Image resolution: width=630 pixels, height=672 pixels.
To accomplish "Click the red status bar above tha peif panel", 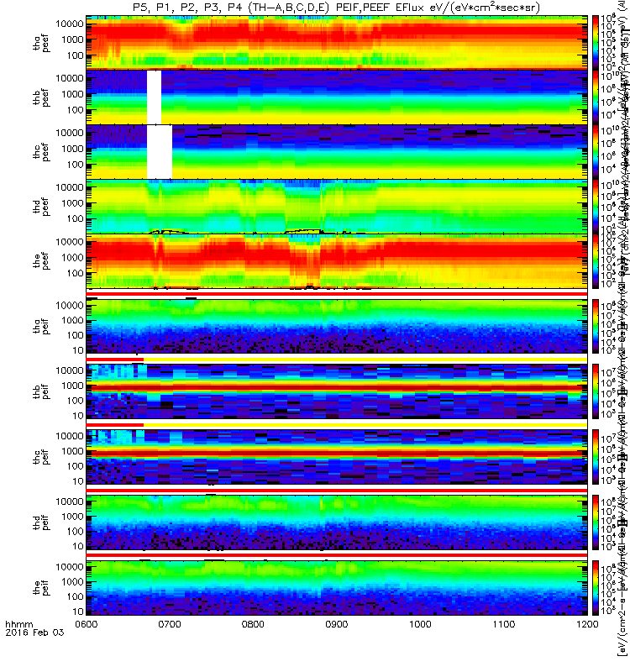I will click(x=337, y=294).
